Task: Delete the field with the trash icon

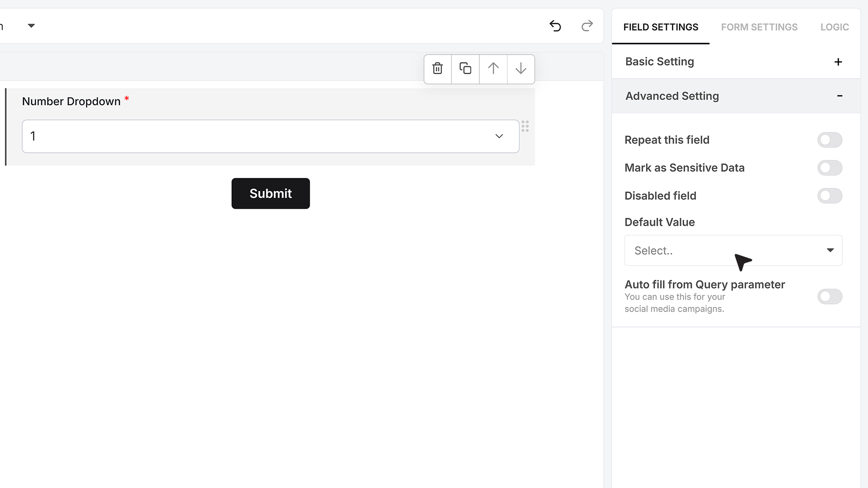Action: click(x=438, y=69)
